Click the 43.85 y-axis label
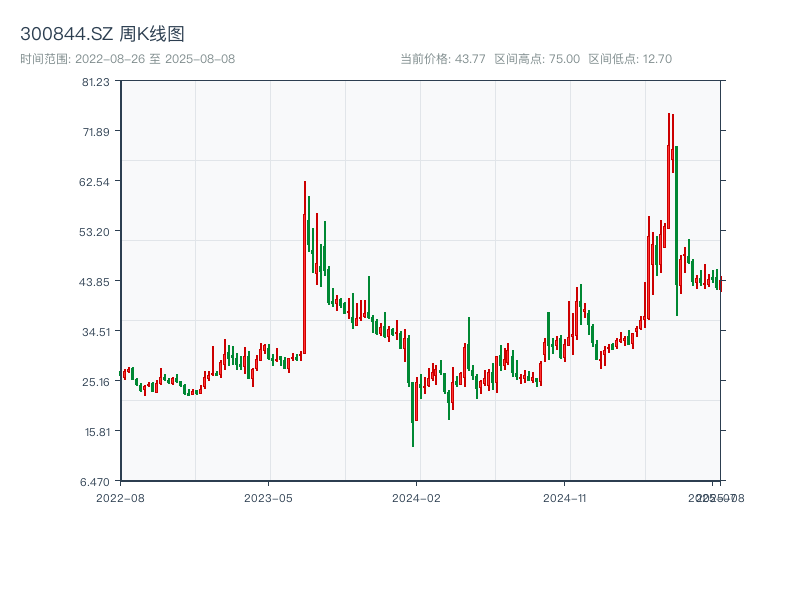 94,282
